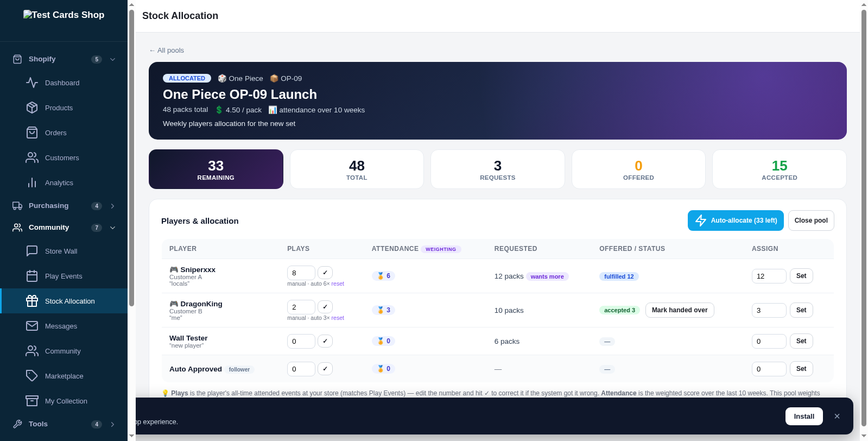Click the 33 Remaining stat card
Image resolution: width=868 pixels, height=441 pixels.
(x=216, y=169)
